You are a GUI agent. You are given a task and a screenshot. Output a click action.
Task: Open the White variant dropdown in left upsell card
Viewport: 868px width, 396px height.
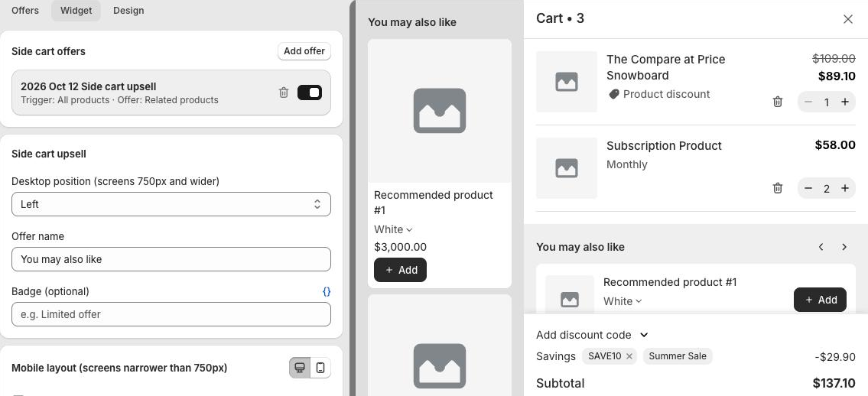tap(394, 229)
